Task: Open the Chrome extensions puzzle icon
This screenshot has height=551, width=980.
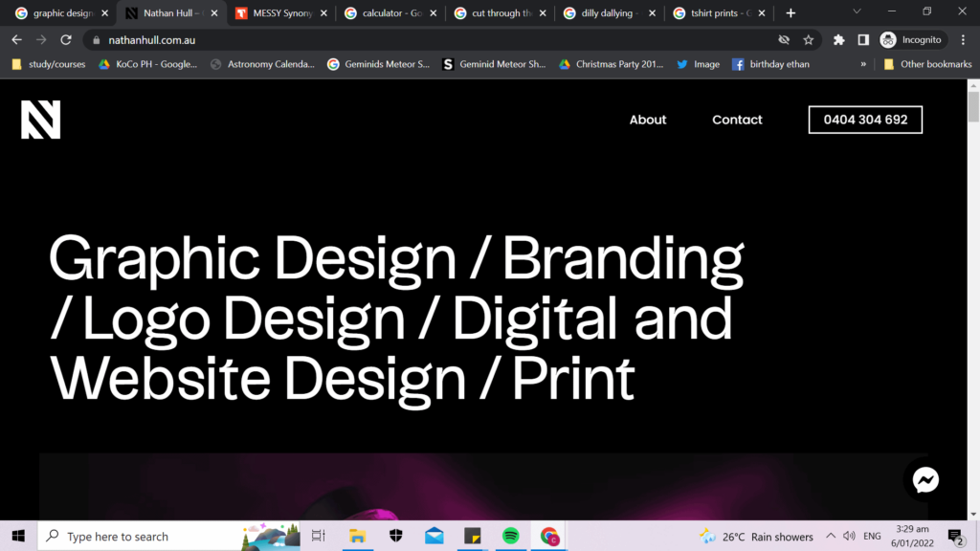Action: 839,40
